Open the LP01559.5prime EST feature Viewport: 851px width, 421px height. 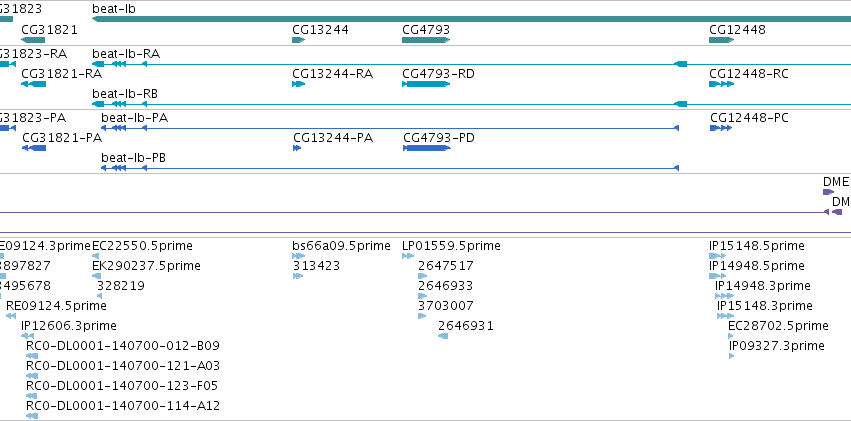tap(408, 256)
